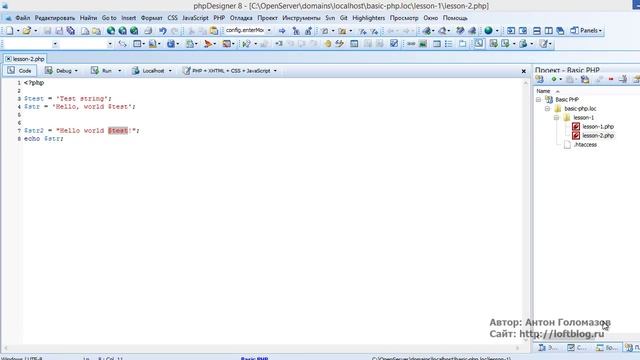Open the Проект menu
640x360 pixels.
pos(267,18)
